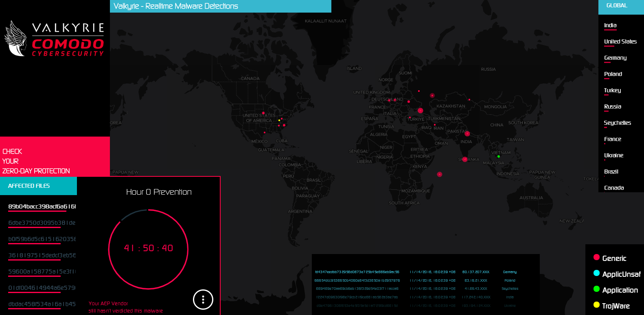Select United States in the country list
The image size is (644, 315).
(620, 41)
